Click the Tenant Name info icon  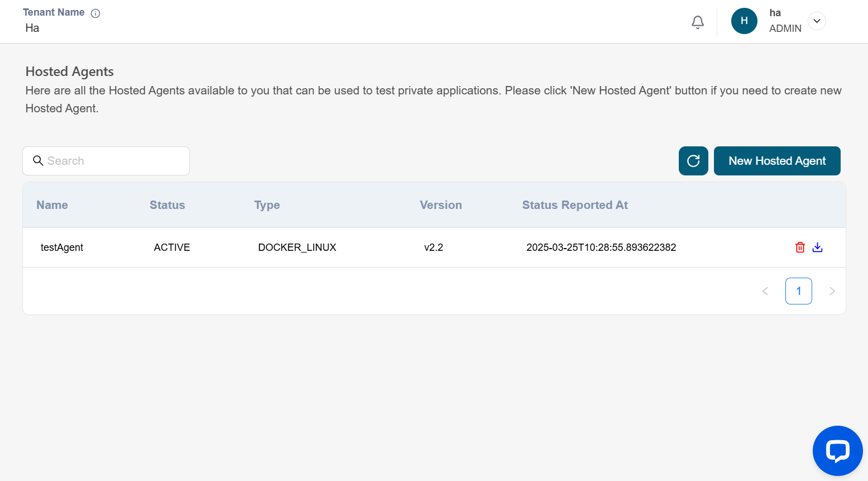(x=95, y=13)
